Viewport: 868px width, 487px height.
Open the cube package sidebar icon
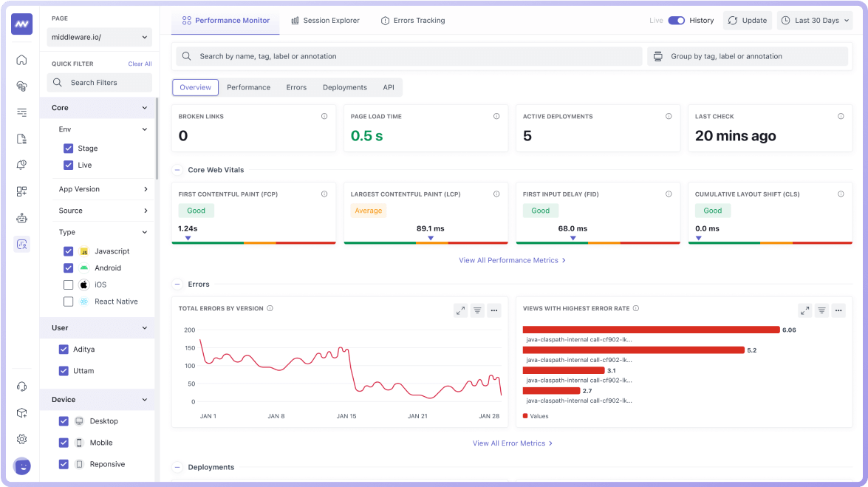21,413
